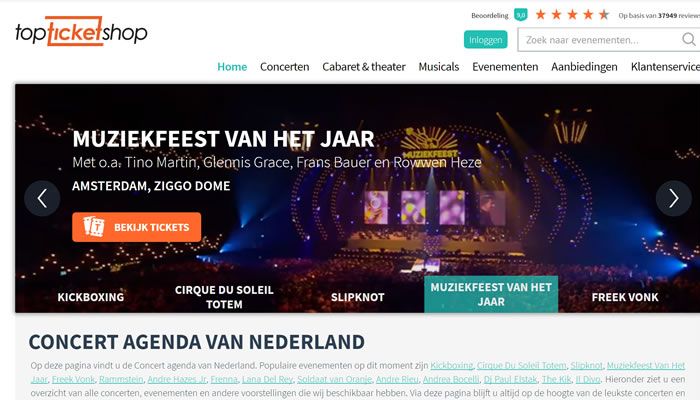Screen dimensions: 700x400
Task: Click the Muziekfeest logo in the banner
Action: click(429, 143)
